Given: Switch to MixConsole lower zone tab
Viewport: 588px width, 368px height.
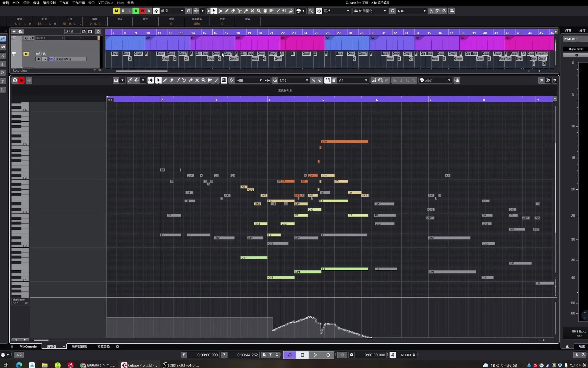Looking at the screenshot, I should 28,347.
